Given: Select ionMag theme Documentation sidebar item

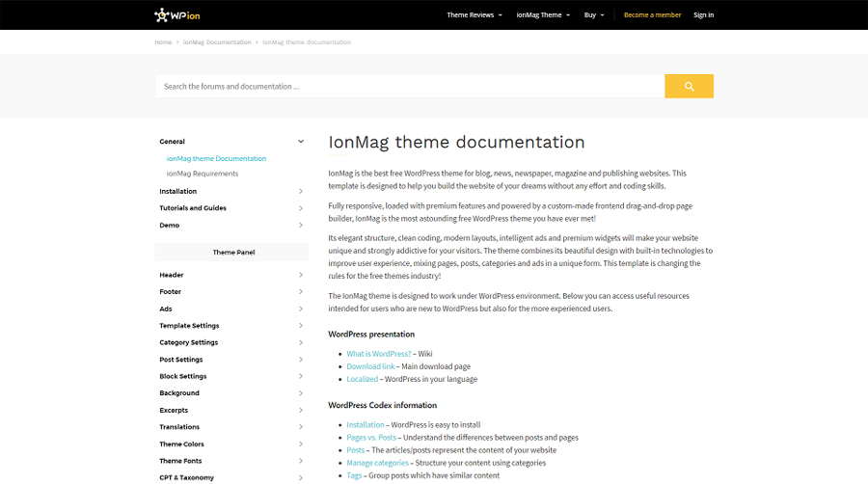Looking at the screenshot, I should coord(216,158).
